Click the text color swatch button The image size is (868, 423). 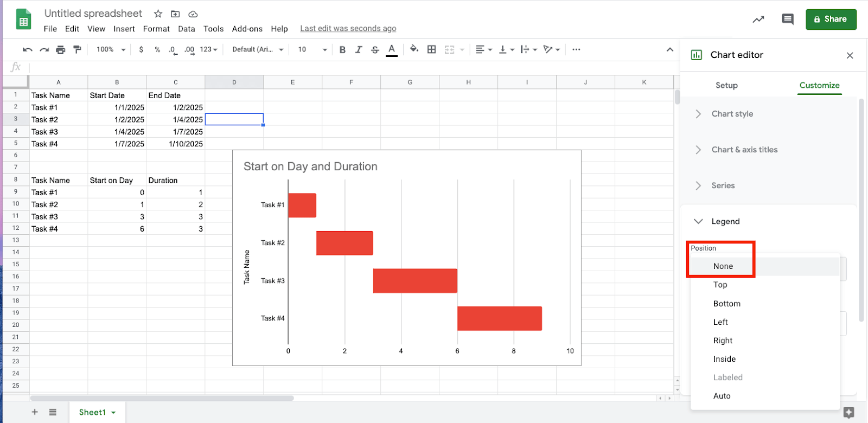tap(392, 49)
